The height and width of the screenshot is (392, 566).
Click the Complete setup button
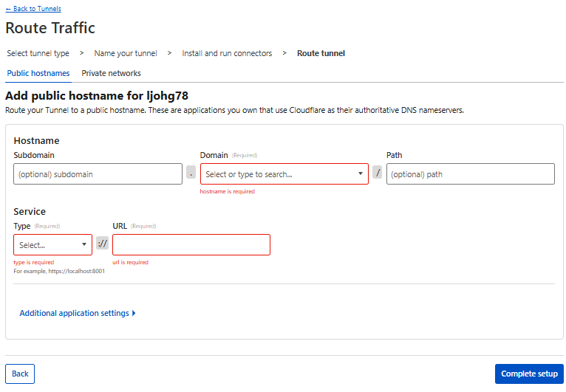(x=529, y=374)
